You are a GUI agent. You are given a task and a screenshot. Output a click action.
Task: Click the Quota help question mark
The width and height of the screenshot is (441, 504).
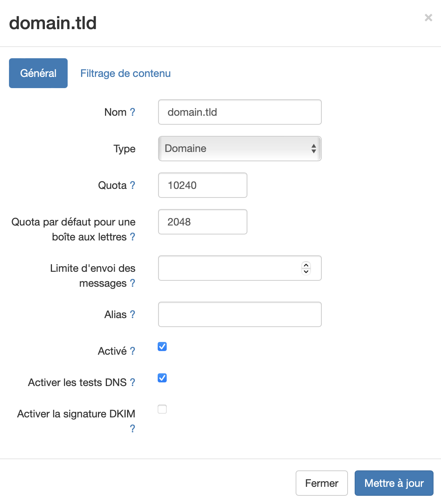tap(132, 185)
